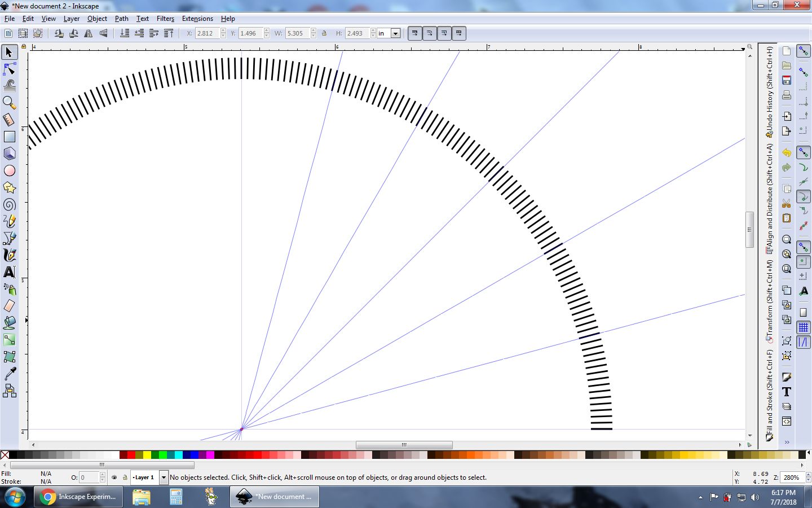The height and width of the screenshot is (508, 812).
Task: Toggle the Layer 1 lock icon
Action: pyautogui.click(x=125, y=478)
